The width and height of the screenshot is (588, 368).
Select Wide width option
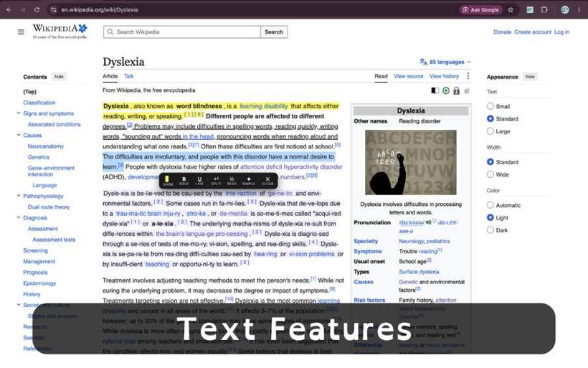tap(490, 174)
